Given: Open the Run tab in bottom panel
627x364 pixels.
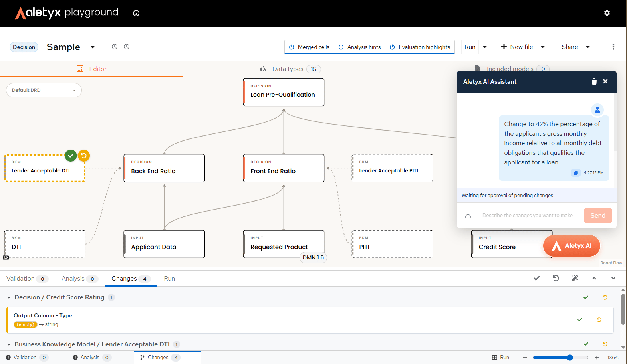Looking at the screenshot, I should pos(169,279).
